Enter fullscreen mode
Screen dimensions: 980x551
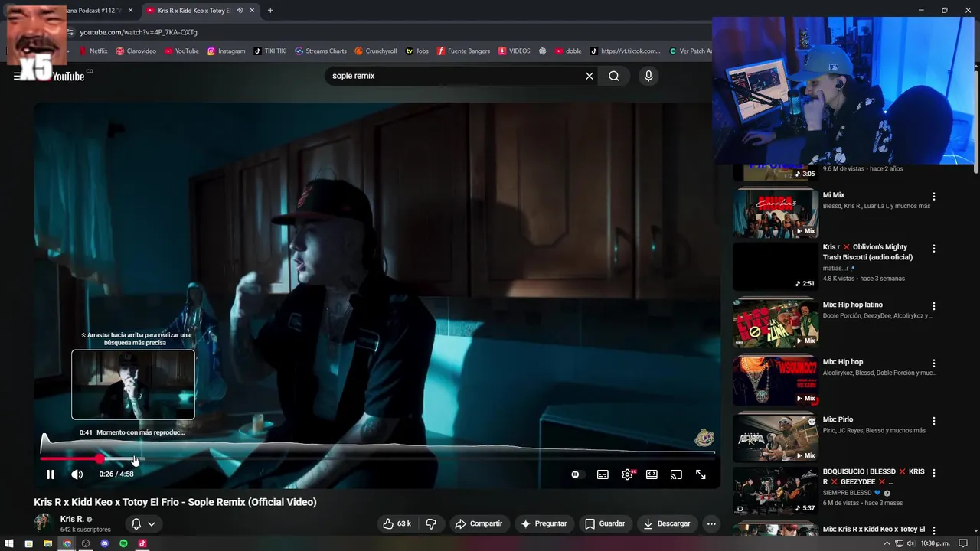701,474
